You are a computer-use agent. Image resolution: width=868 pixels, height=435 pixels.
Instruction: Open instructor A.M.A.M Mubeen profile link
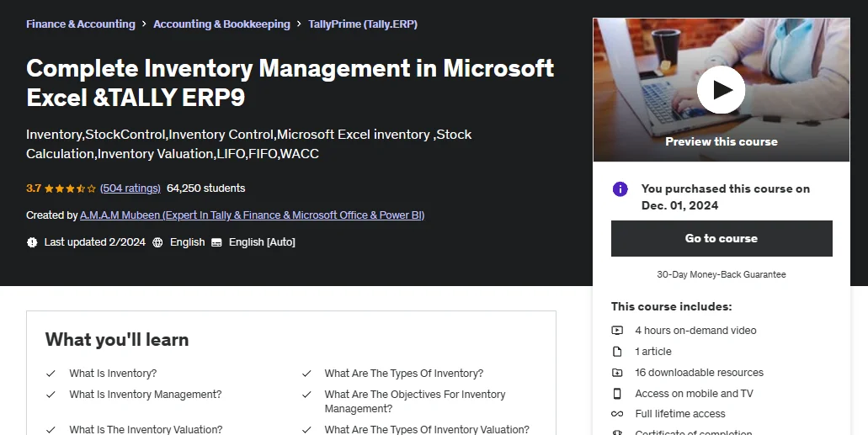[252, 215]
